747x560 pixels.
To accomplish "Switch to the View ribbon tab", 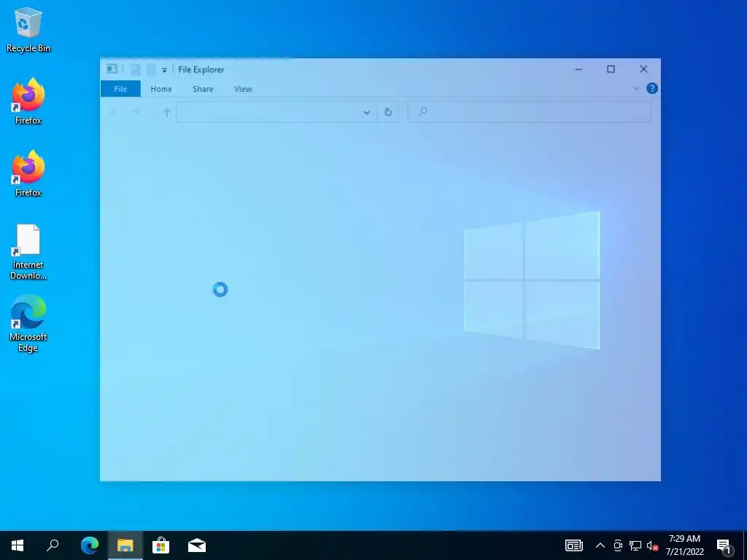I will (243, 88).
